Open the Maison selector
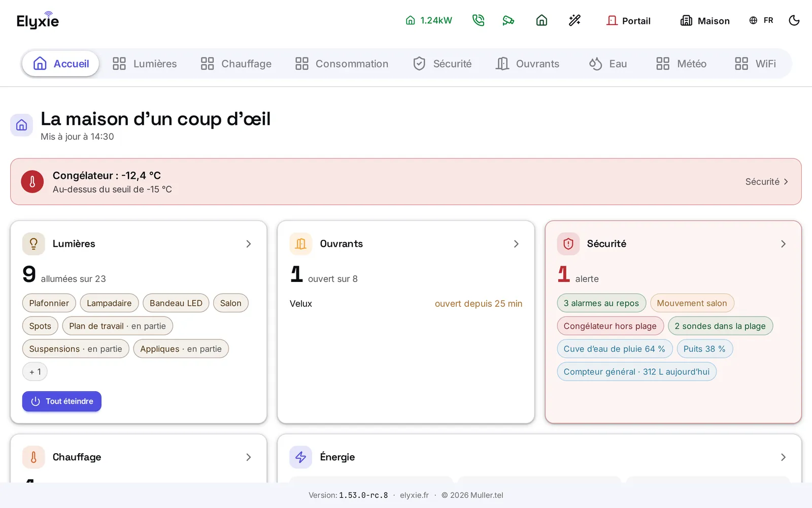This screenshot has height=508, width=812. [705, 20]
